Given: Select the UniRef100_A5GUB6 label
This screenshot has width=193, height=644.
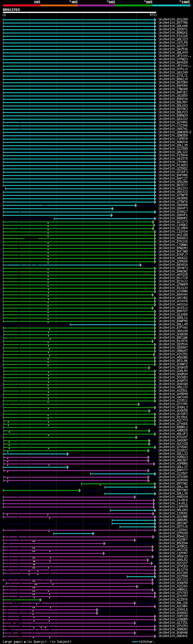Looking at the screenshot, I should pos(173,357).
